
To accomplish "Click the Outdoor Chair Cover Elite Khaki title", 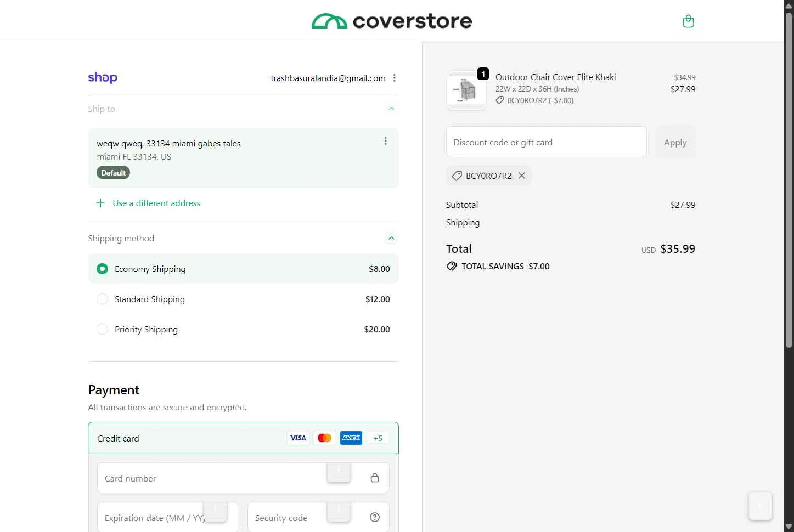I will pos(555,77).
